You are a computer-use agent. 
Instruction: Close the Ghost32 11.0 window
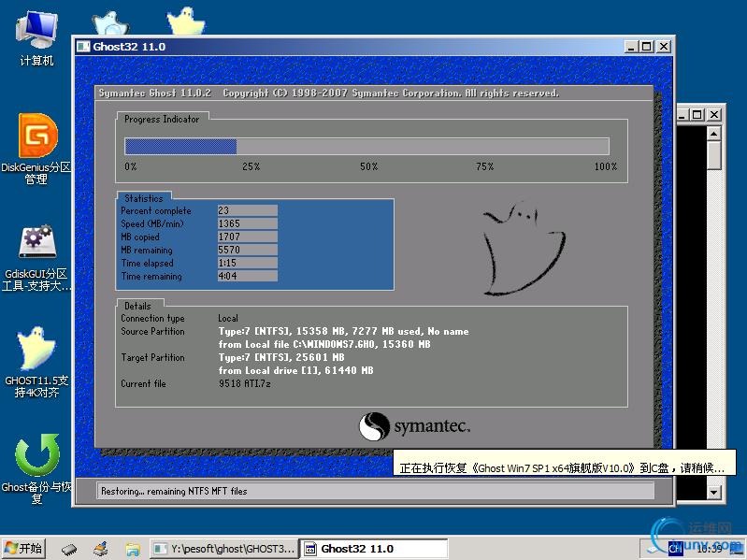(x=664, y=47)
